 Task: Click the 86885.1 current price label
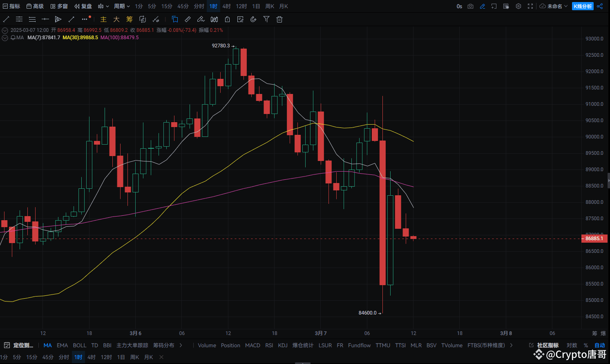pos(594,239)
